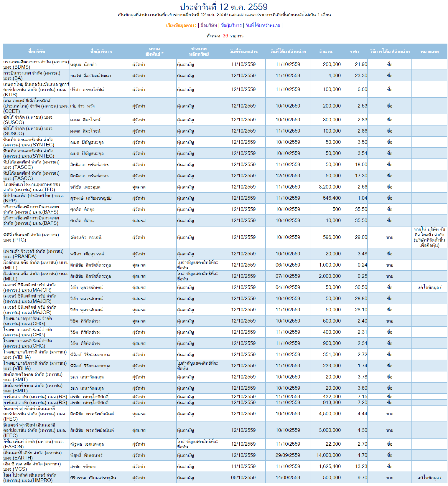Click the acquisition date 04/10/2559
Screen dimensions: 448x486
pyautogui.click(x=288, y=287)
